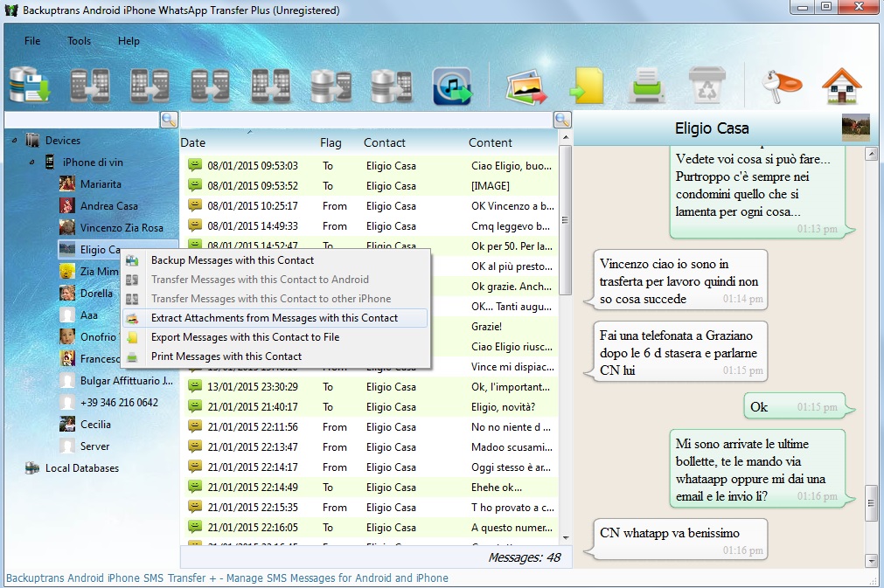Select the Server contact
Screen dimensions: 884x588
94,446
